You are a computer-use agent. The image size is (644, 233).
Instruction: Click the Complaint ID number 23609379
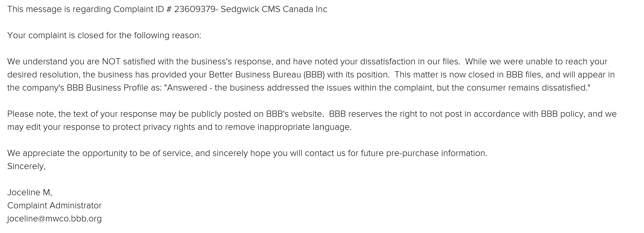point(195,9)
